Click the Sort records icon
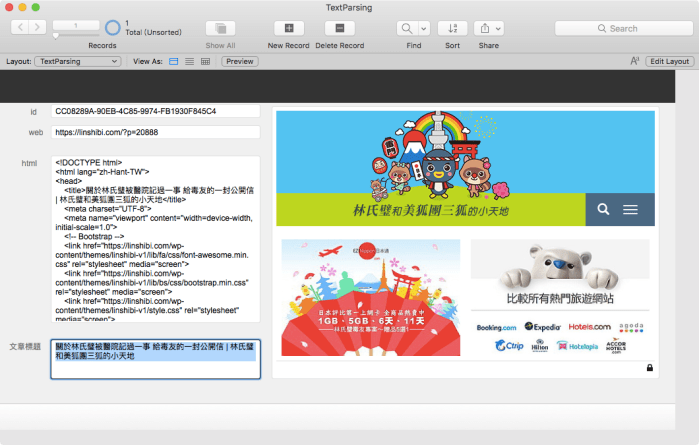Screen dimensions: 699x445 452,28
